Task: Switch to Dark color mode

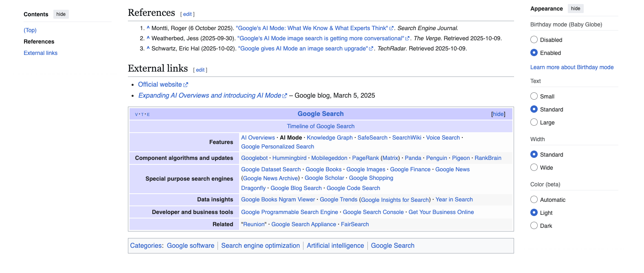Action: pos(534,225)
